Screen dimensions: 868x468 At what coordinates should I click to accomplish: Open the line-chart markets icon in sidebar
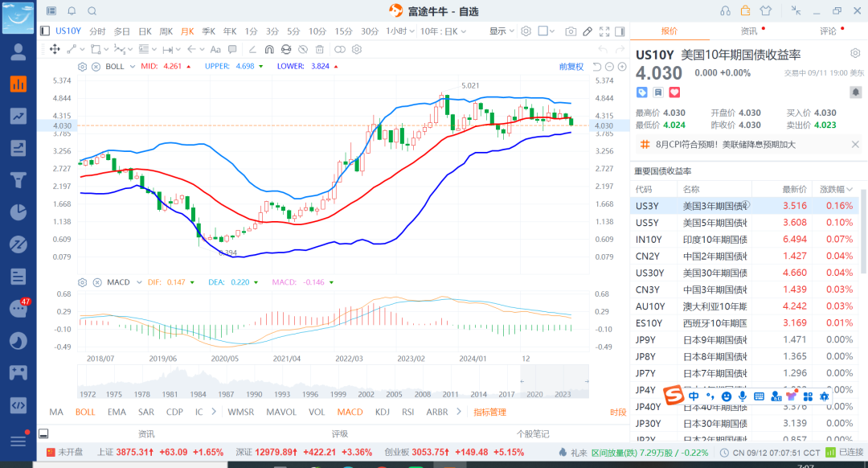[18, 117]
